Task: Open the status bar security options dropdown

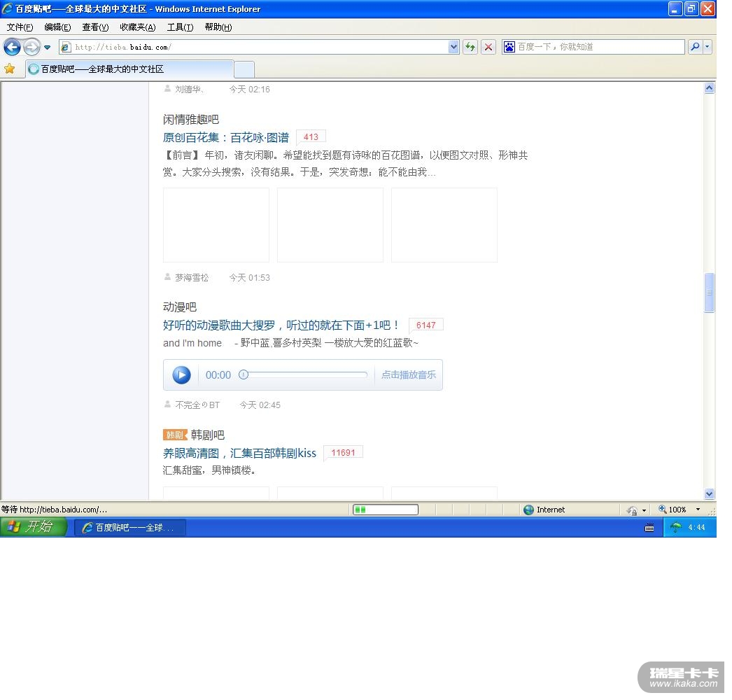Action: click(x=645, y=510)
